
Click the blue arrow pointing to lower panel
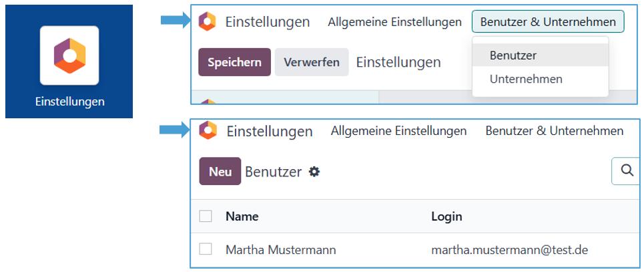pyautogui.click(x=176, y=130)
